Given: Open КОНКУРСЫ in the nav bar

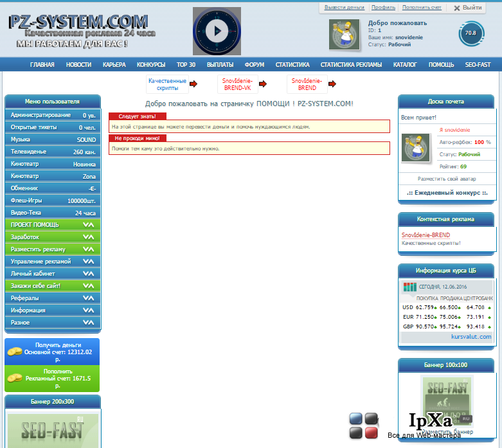Looking at the screenshot, I should click(151, 65).
